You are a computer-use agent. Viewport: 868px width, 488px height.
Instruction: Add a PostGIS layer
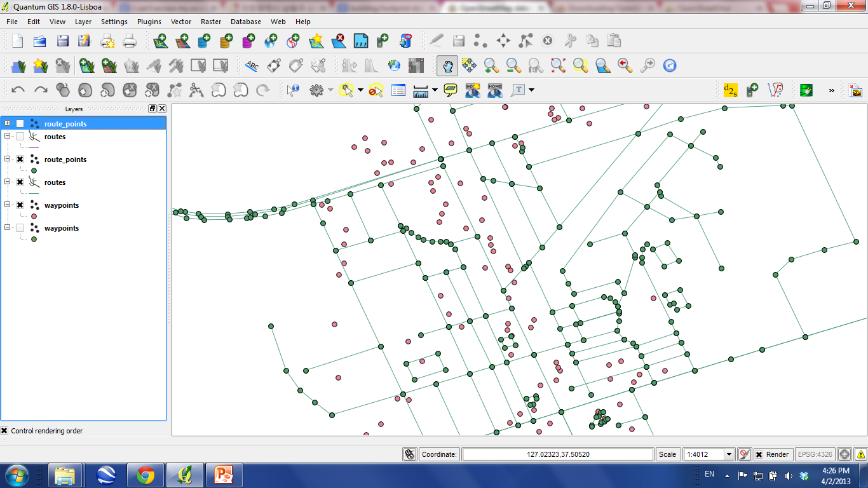coord(205,41)
